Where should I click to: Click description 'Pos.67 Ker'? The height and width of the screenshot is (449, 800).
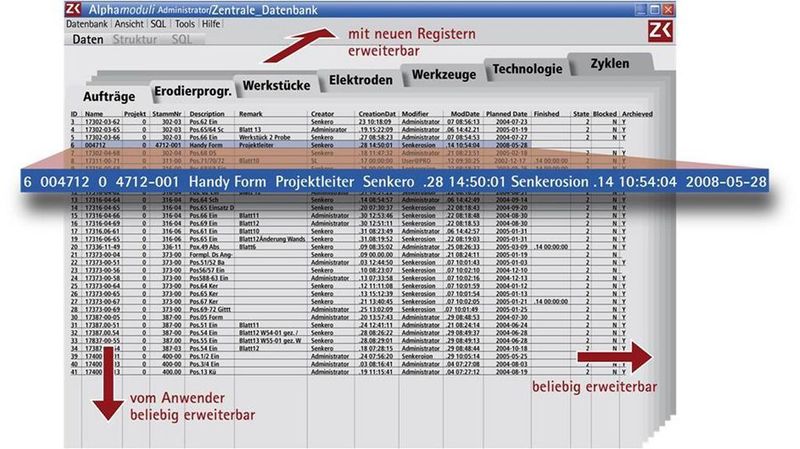204,302
